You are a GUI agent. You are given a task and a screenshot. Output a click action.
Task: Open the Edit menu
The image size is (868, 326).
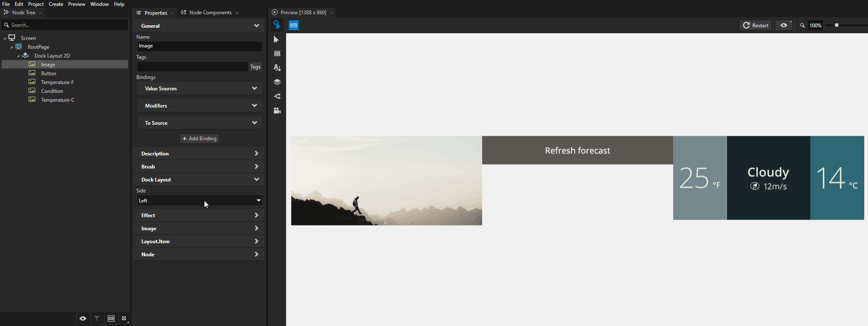[19, 4]
